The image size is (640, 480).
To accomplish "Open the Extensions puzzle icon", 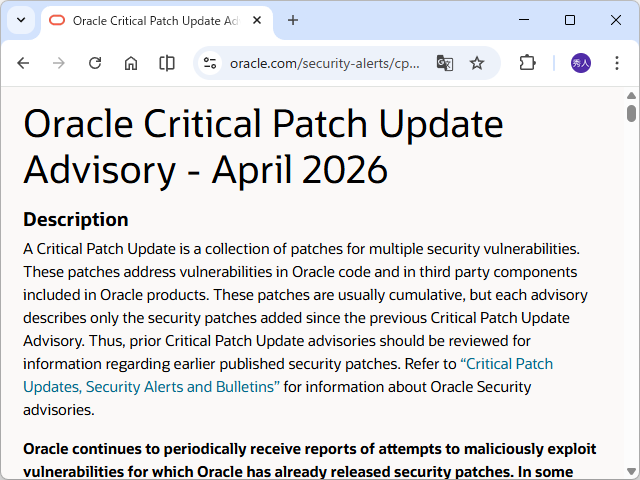I will click(527, 63).
